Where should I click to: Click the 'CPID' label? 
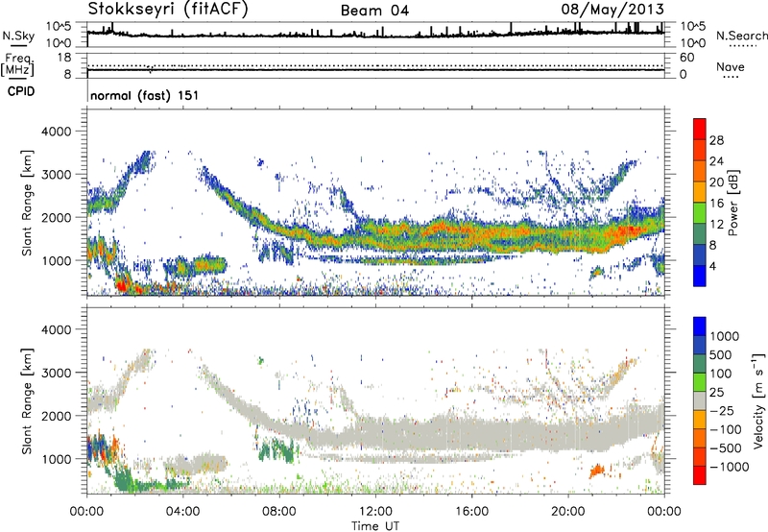(21, 91)
